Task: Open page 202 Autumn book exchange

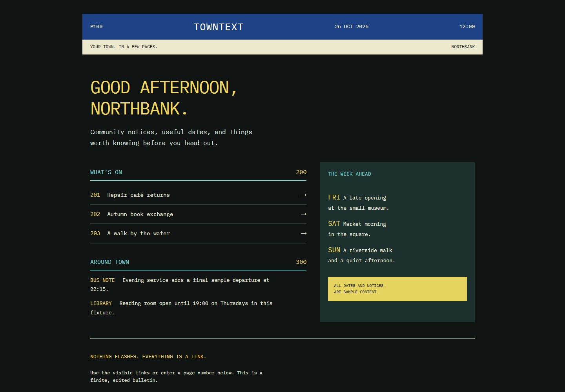Action: 198,214
